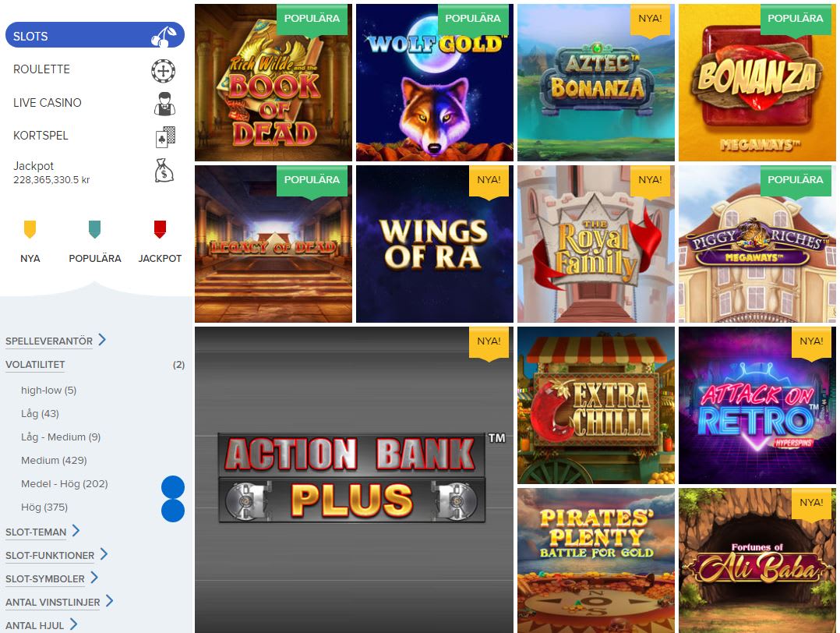
Task: Expand the Slot-teman filter
Action: [42, 532]
